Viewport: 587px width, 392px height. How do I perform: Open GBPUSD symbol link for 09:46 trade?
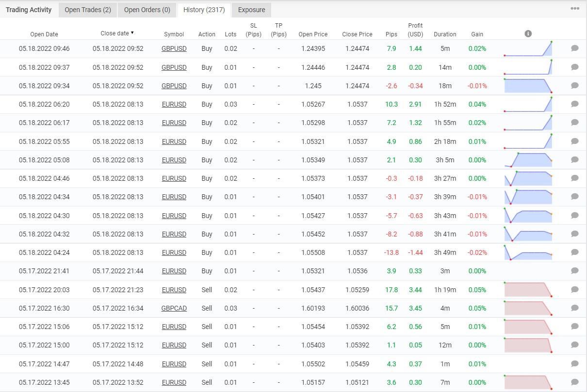pyautogui.click(x=174, y=48)
